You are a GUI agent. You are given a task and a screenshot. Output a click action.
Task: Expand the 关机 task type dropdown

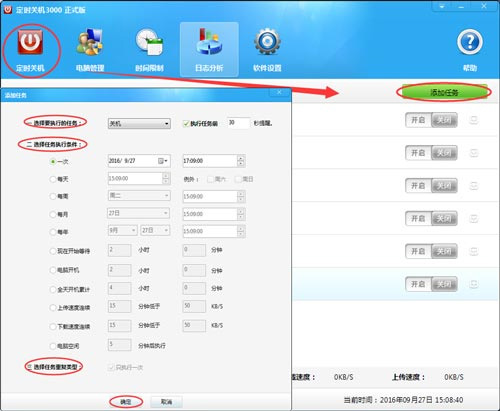(x=139, y=124)
